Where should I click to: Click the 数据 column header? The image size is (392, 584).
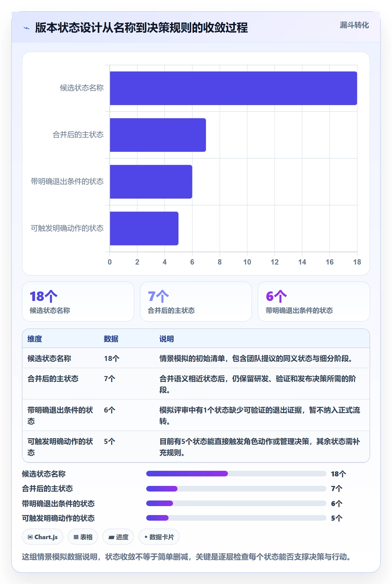tap(111, 339)
